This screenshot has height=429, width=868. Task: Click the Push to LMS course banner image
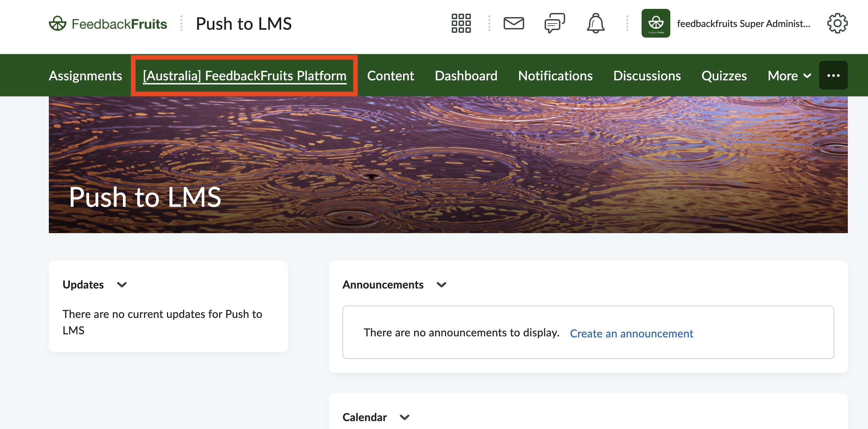(448, 165)
